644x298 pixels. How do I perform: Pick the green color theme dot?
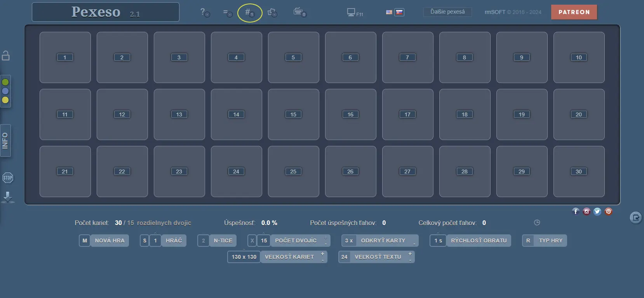[x=5, y=82]
